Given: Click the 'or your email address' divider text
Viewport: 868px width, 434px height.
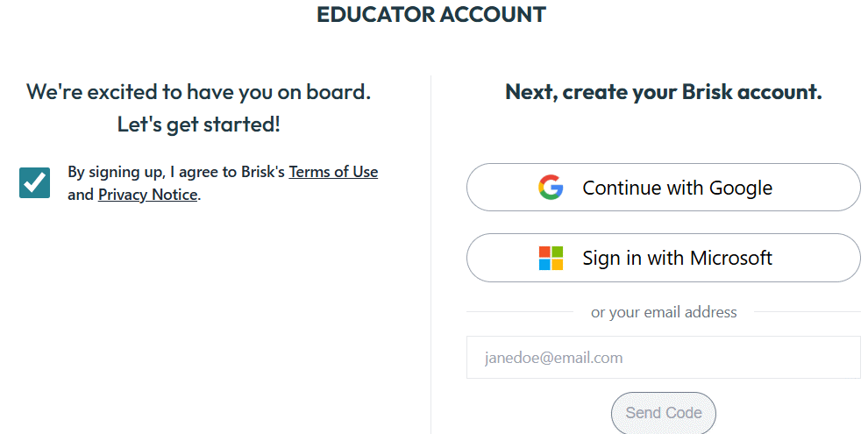Looking at the screenshot, I should 664,312.
